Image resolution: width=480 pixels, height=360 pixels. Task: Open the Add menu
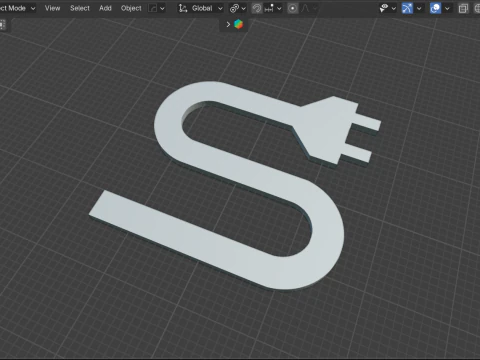point(105,8)
